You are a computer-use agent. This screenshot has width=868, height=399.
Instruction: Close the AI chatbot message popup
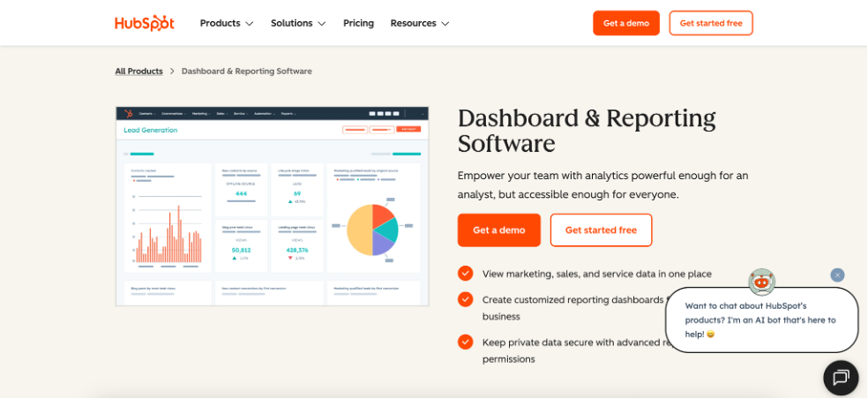(837, 275)
